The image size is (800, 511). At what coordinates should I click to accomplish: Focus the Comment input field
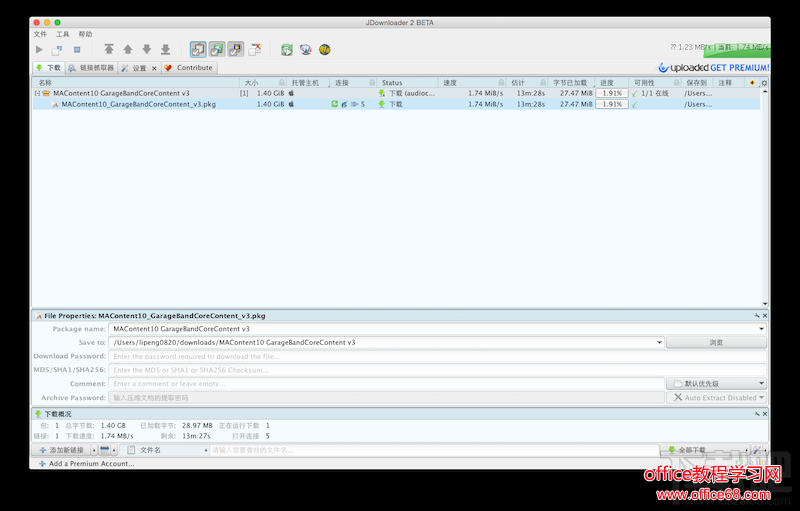(386, 384)
